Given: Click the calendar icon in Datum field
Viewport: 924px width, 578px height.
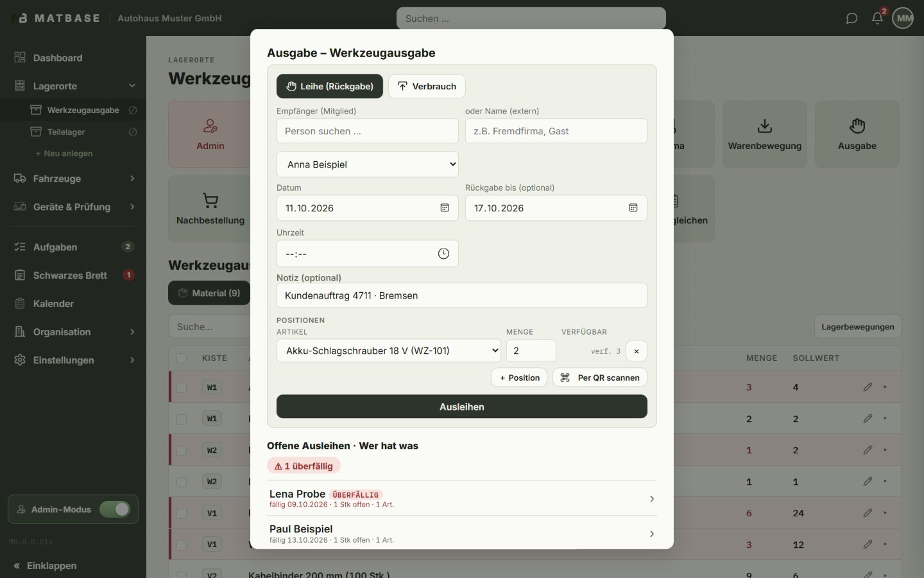Looking at the screenshot, I should point(444,208).
